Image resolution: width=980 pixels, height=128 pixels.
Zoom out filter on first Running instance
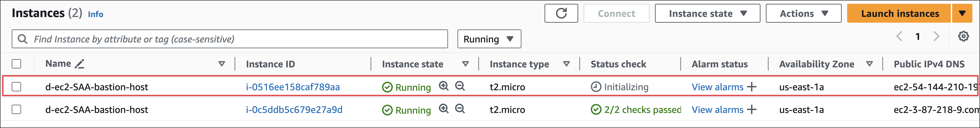(x=460, y=86)
